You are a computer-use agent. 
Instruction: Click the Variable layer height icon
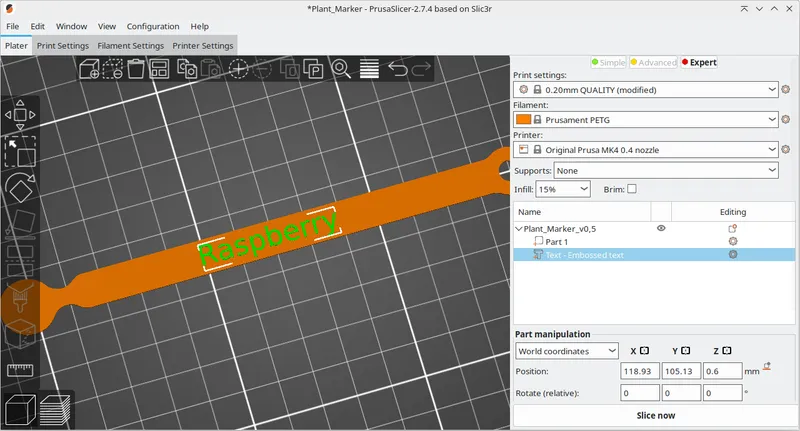click(x=369, y=68)
